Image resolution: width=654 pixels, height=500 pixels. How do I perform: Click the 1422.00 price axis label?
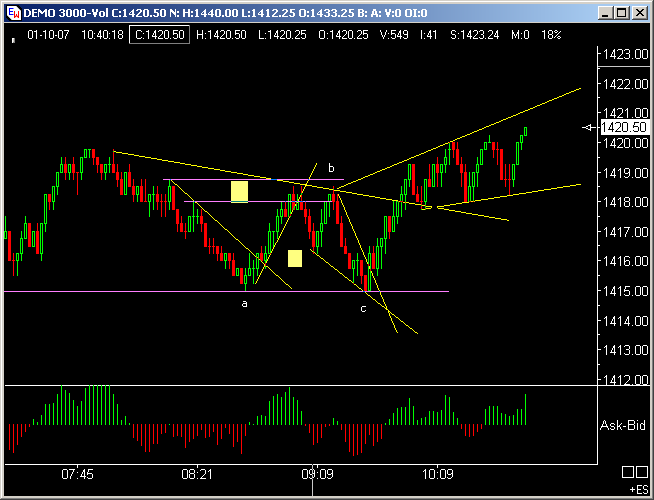click(x=625, y=84)
